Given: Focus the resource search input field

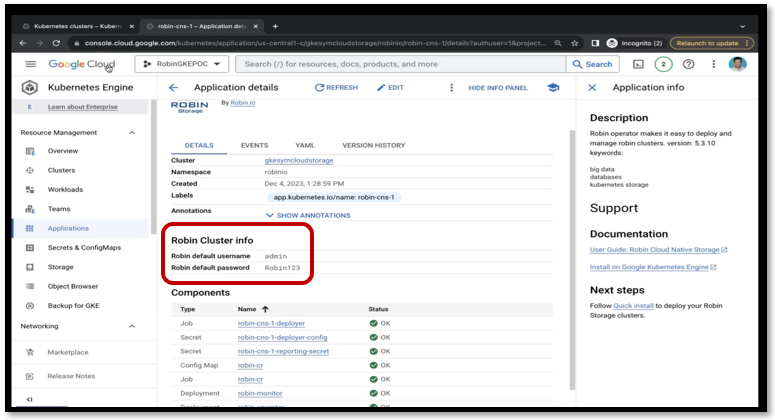Looking at the screenshot, I should click(x=400, y=64).
